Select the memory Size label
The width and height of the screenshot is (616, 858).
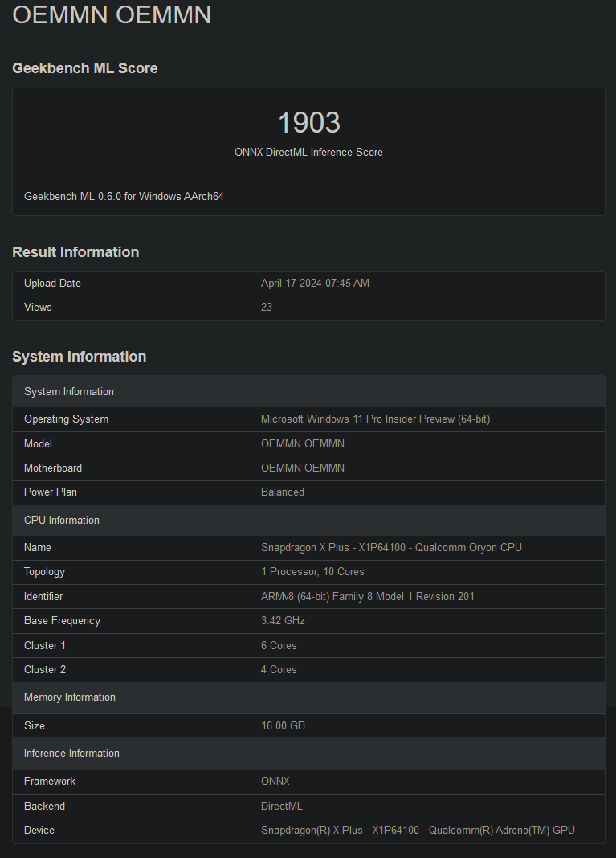click(x=35, y=725)
